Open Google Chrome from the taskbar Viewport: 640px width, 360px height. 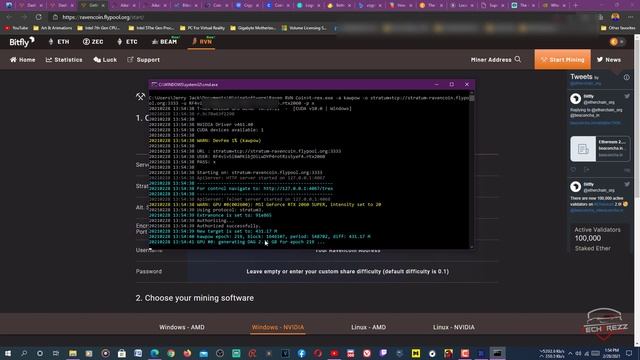(171, 353)
